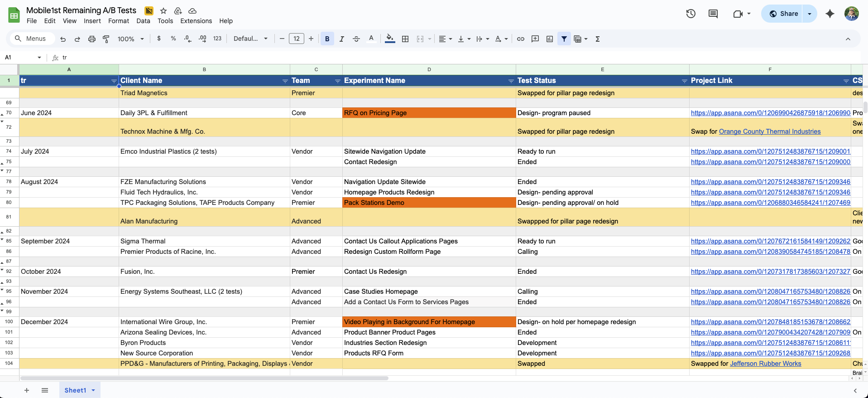Open vertical align dropdown

464,39
